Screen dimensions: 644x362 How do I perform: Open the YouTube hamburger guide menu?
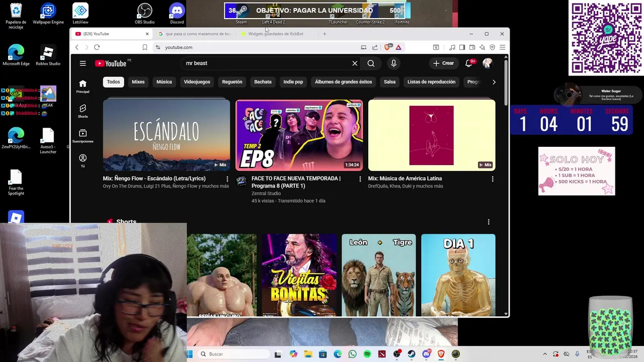[83, 63]
